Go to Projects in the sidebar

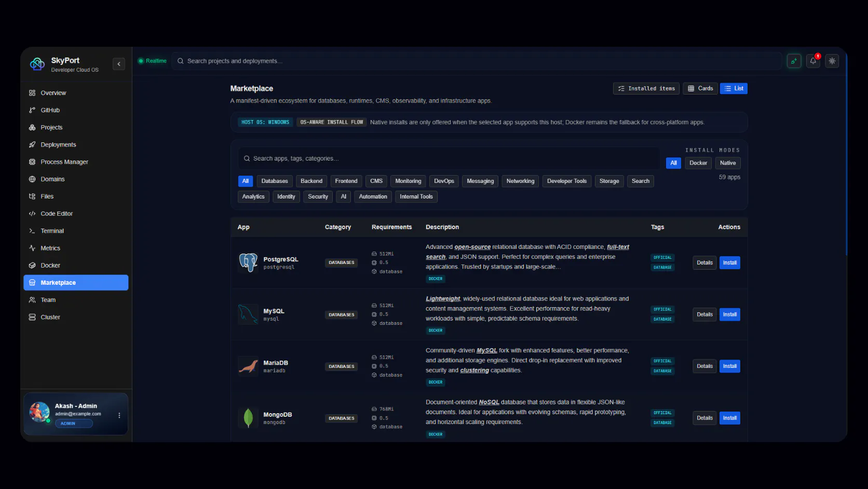tap(76, 127)
